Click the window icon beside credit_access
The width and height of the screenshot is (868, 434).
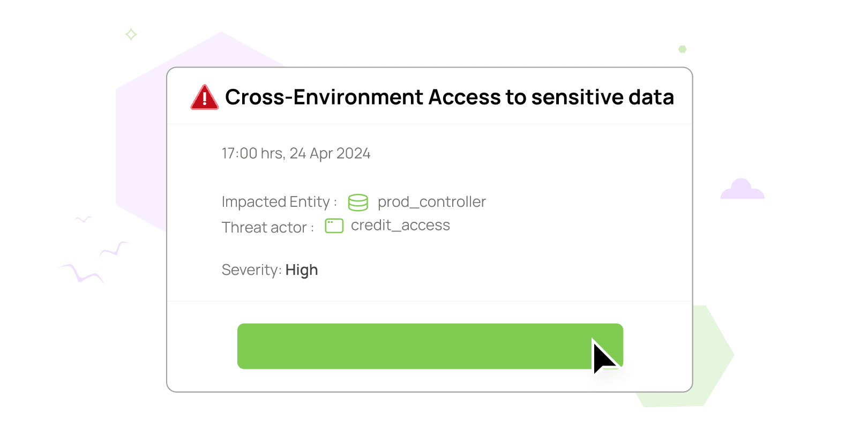click(334, 226)
